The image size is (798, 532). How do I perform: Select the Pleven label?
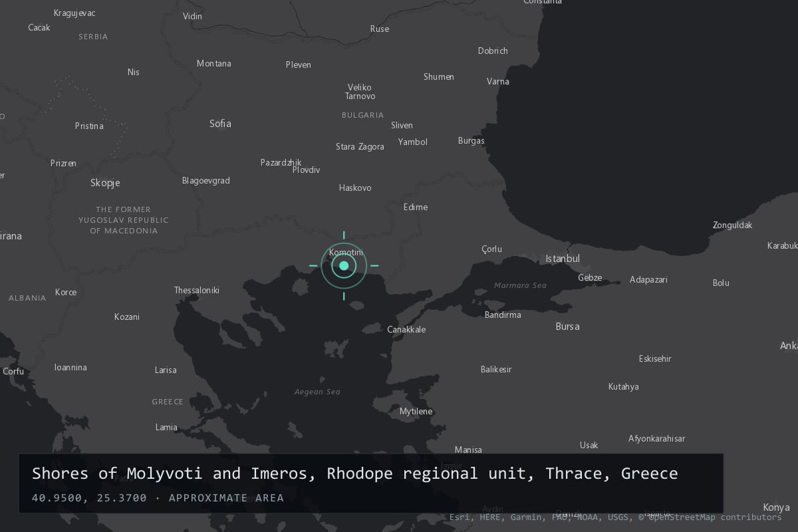coord(299,65)
